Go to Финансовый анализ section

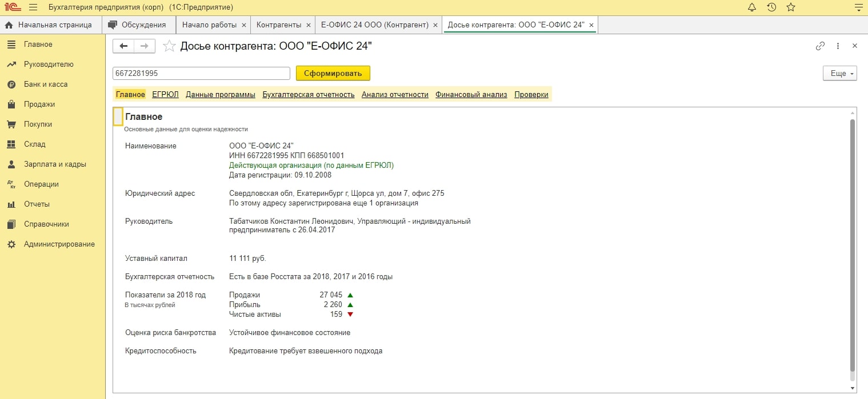471,95
